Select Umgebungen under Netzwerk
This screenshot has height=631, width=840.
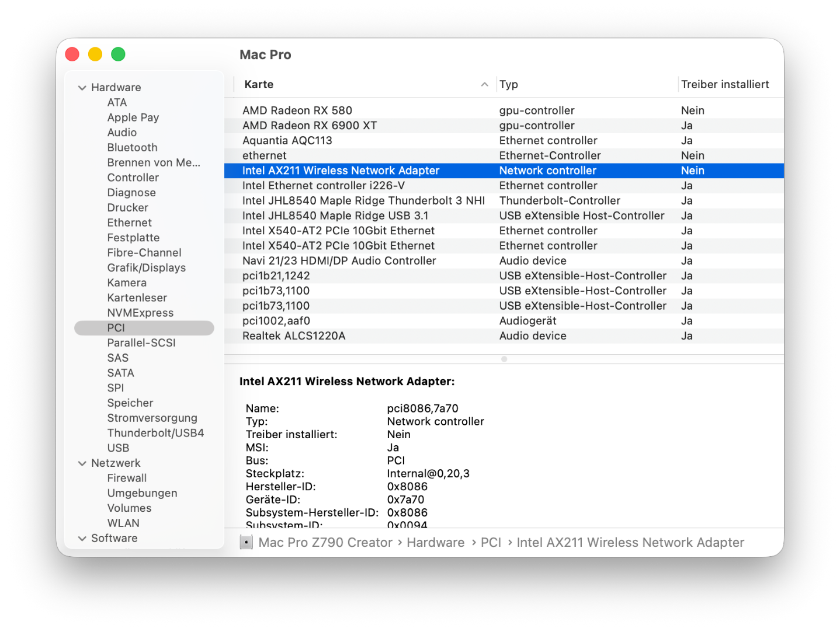[x=142, y=493]
